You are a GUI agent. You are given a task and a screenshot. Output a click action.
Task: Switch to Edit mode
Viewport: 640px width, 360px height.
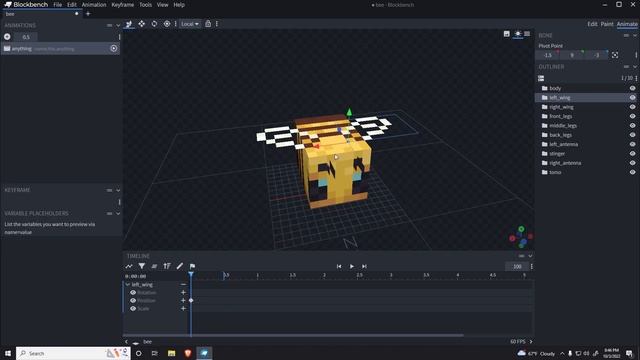[592, 24]
